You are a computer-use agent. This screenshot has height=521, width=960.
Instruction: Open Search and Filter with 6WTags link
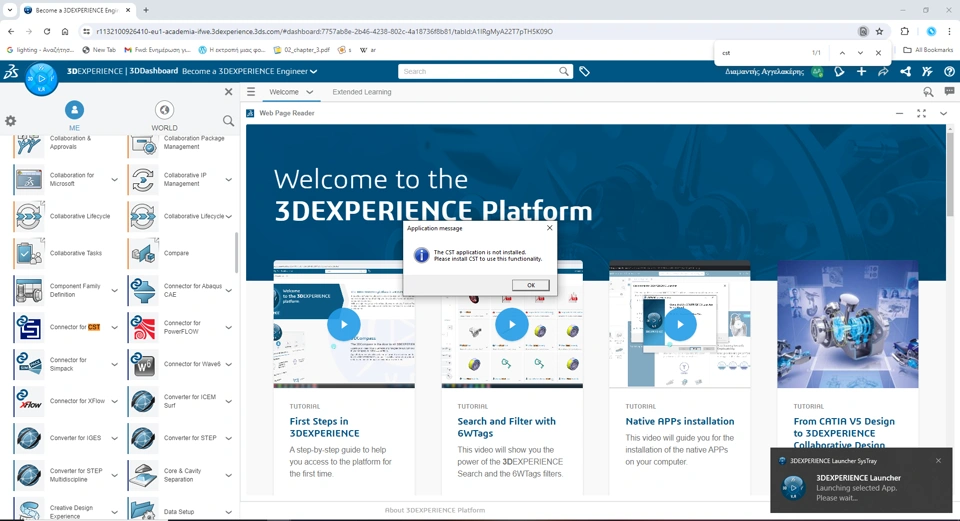pyautogui.click(x=506, y=427)
